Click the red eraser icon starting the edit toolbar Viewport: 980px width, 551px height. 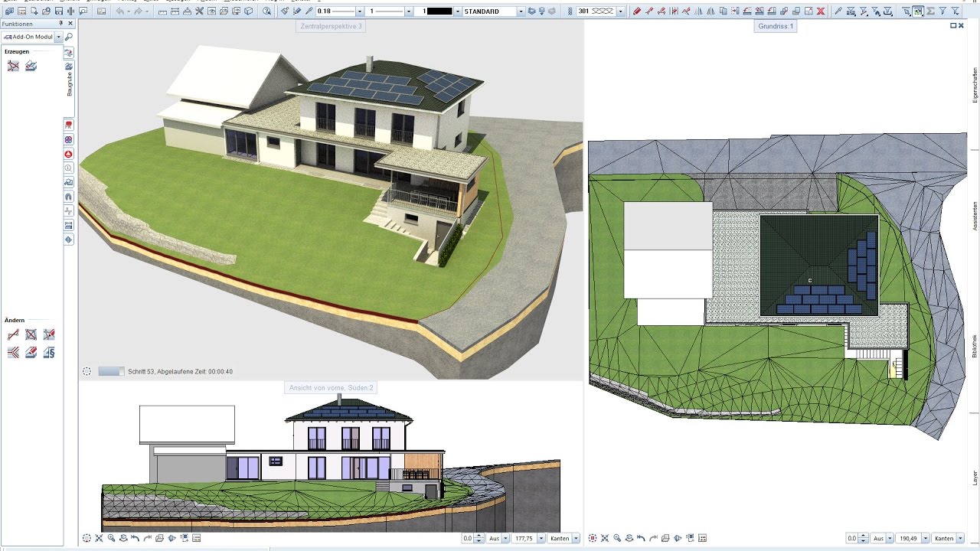pos(637,11)
